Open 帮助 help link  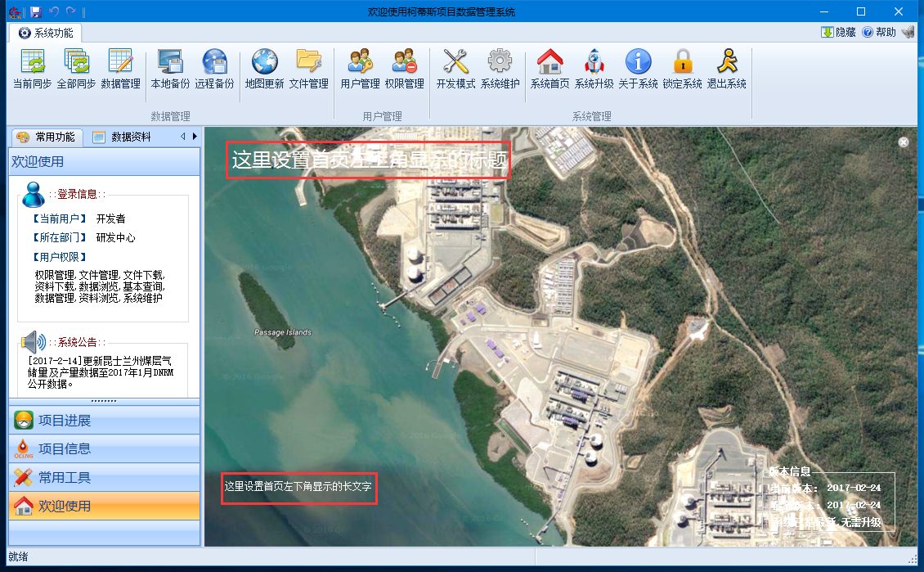879,33
